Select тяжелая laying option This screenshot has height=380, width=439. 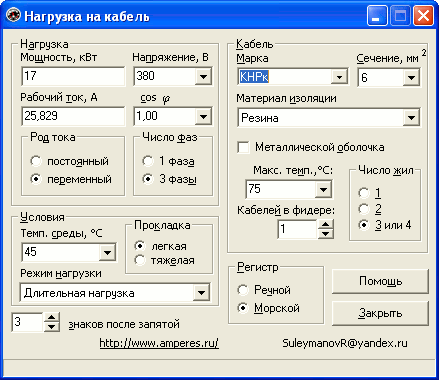(x=140, y=260)
